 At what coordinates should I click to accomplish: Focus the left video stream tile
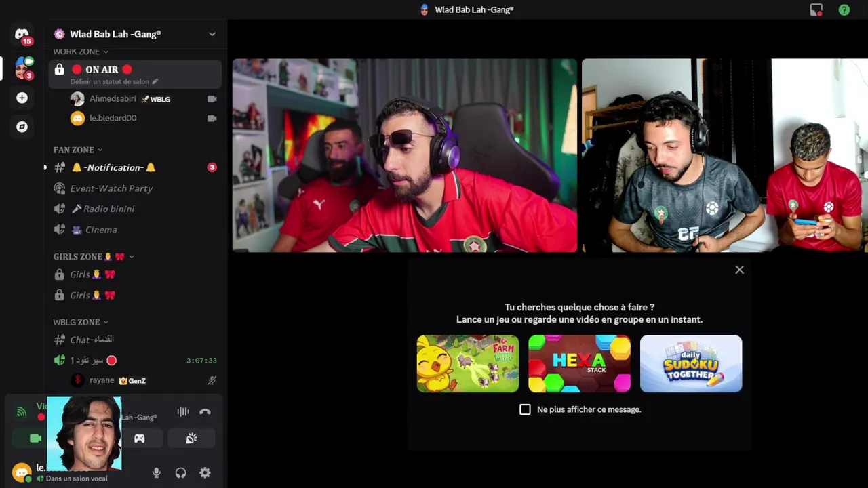(x=405, y=155)
